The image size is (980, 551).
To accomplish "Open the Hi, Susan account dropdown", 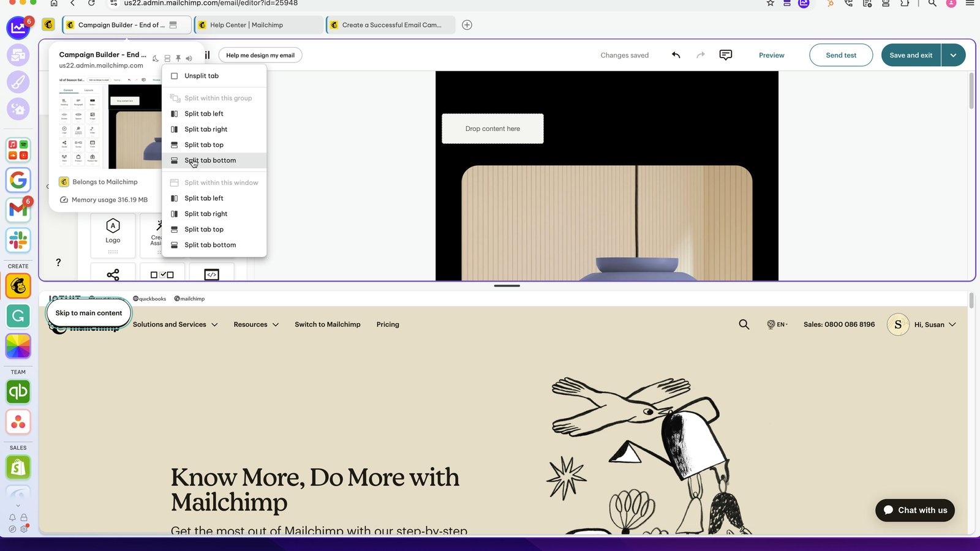I will pos(922,324).
